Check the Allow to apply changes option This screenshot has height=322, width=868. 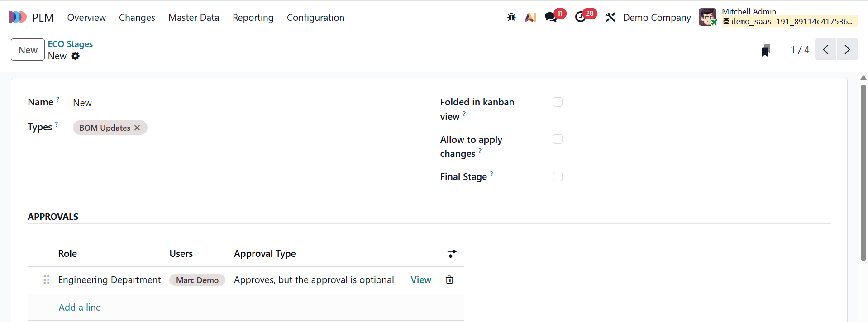pos(557,139)
